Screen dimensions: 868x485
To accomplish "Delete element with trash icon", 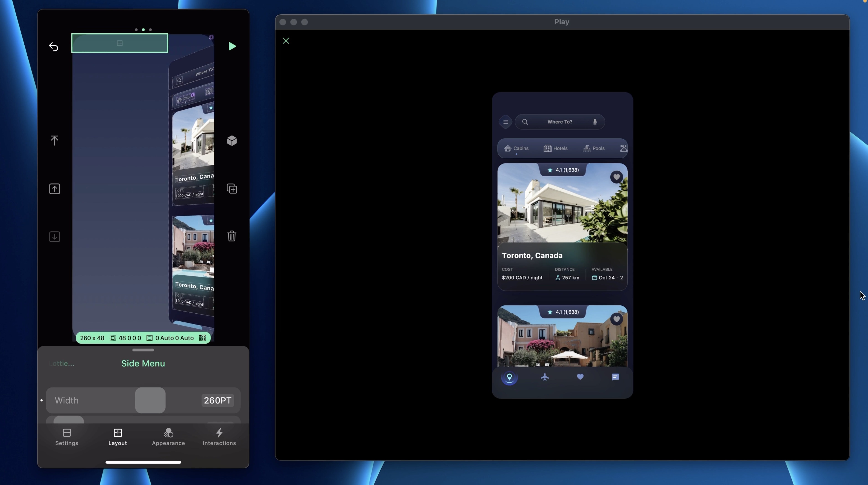I will [x=232, y=236].
